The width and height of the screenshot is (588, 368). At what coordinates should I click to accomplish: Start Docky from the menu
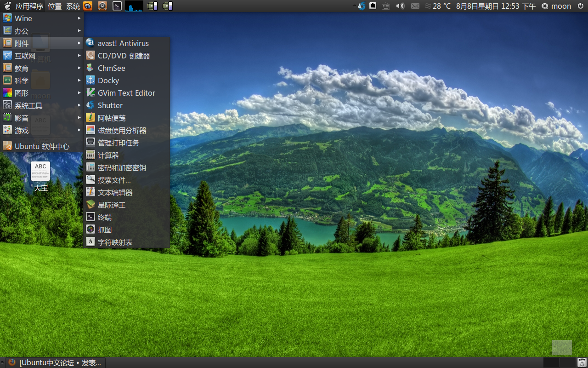[127, 80]
